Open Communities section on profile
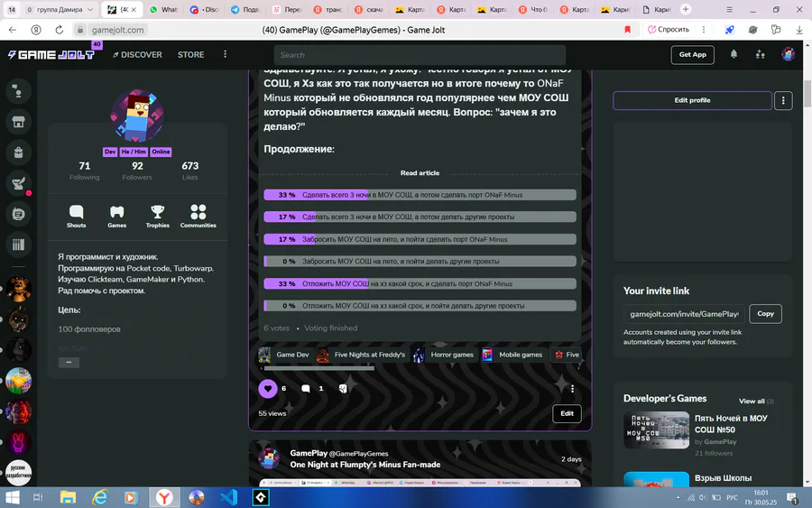The width and height of the screenshot is (812, 508). [x=198, y=216]
